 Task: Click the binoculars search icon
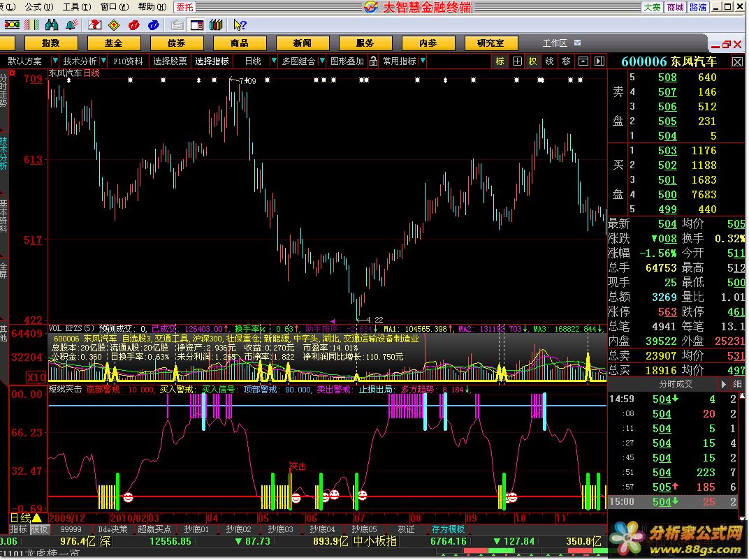click(x=52, y=24)
